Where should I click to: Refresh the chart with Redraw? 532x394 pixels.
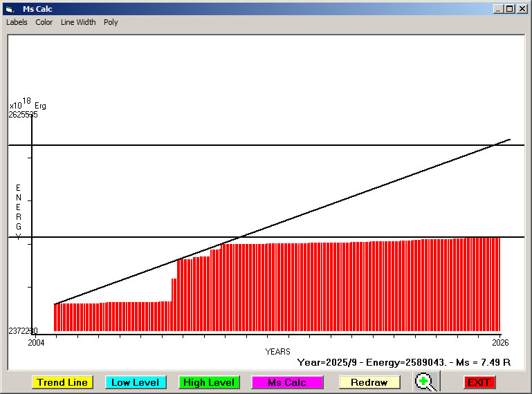369,382
